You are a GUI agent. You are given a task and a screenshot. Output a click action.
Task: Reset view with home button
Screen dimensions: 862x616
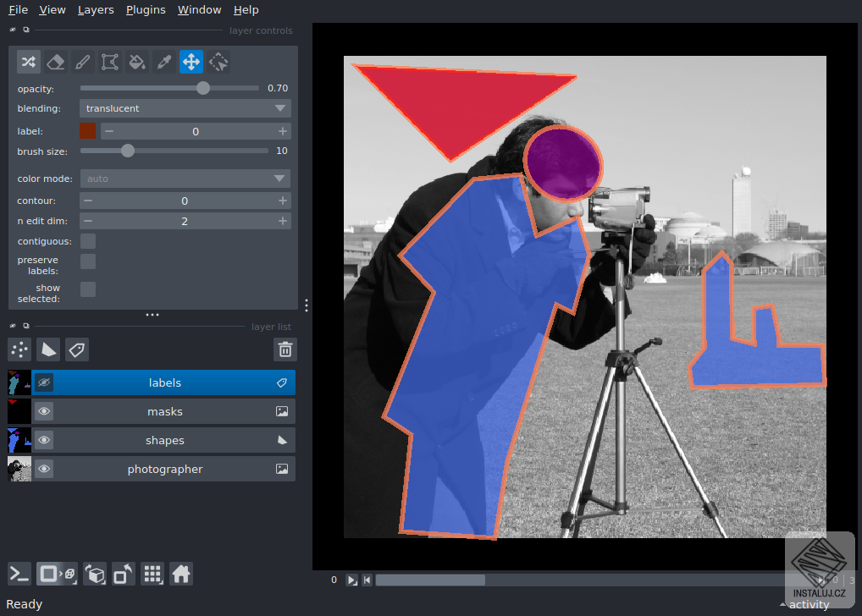180,575
